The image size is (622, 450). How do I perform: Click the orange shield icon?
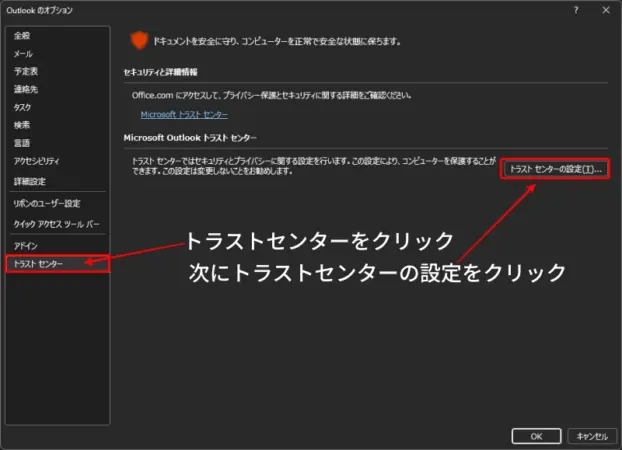139,40
